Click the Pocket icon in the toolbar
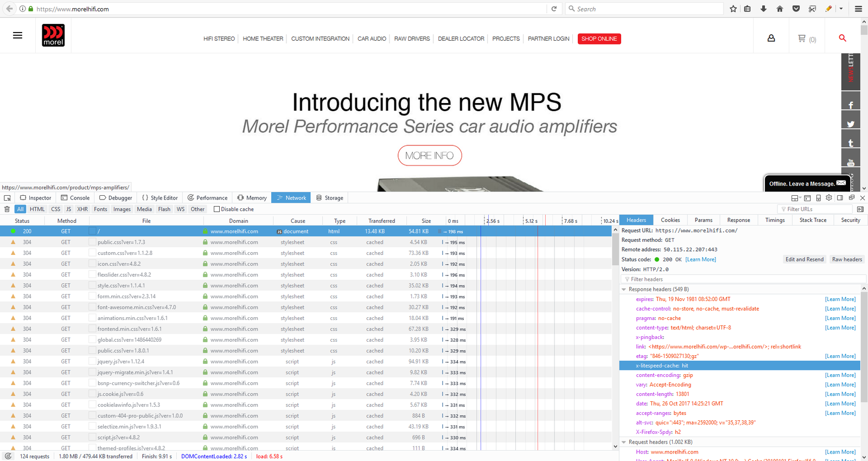The image size is (868, 461). pyautogui.click(x=796, y=9)
